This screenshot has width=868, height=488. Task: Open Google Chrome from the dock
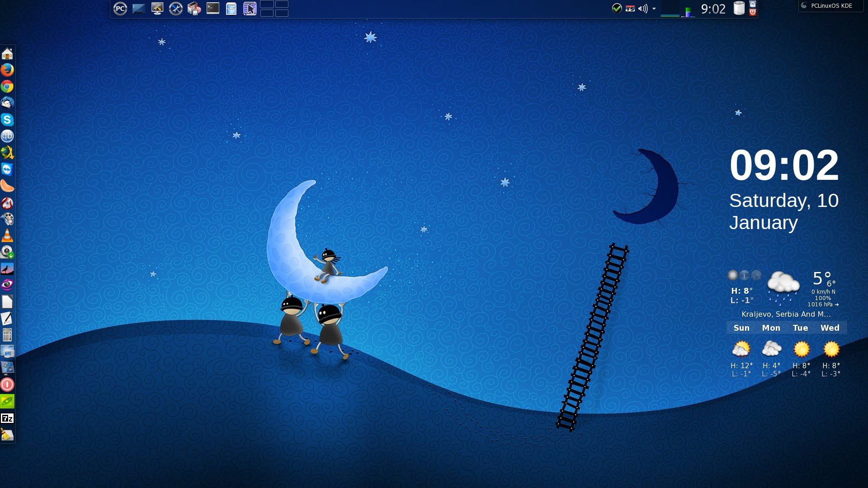[7, 86]
